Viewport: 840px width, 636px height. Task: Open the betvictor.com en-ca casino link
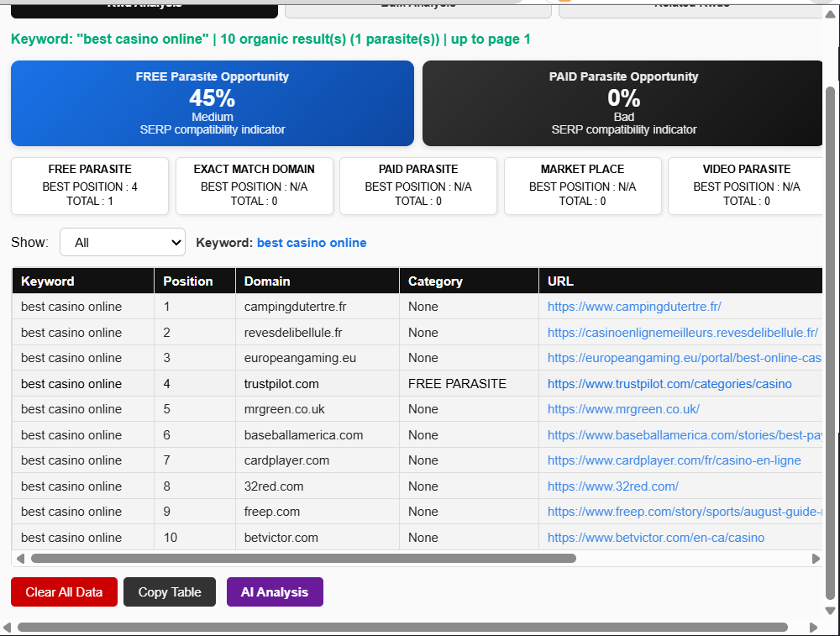tap(656, 538)
